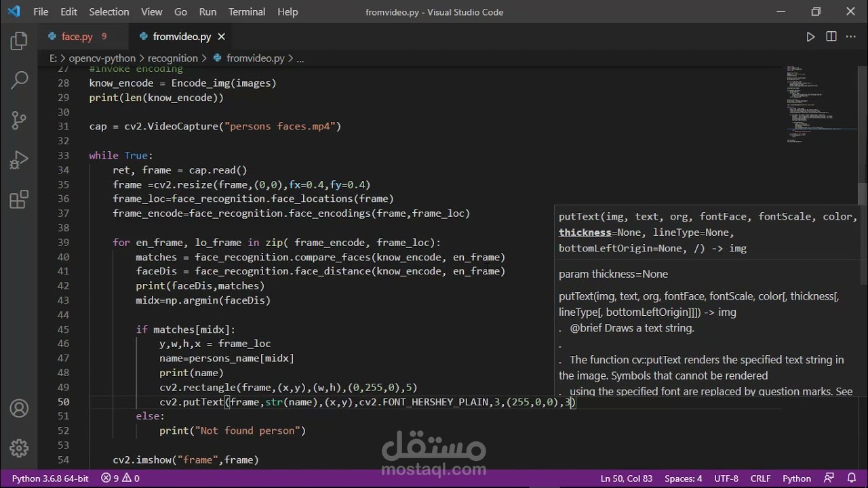Viewport: 868px width, 488px height.
Task: Click the VS Code logo icon
Action: 14,12
